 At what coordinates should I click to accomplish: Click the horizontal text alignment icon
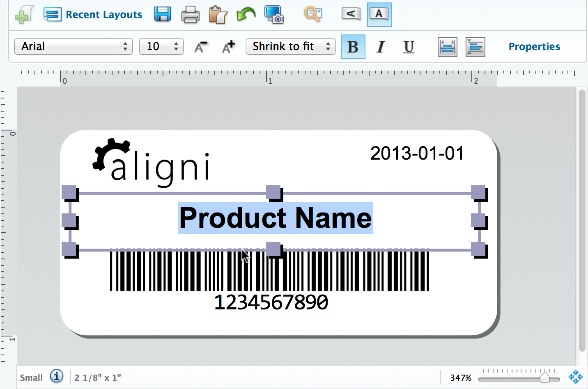(x=475, y=47)
